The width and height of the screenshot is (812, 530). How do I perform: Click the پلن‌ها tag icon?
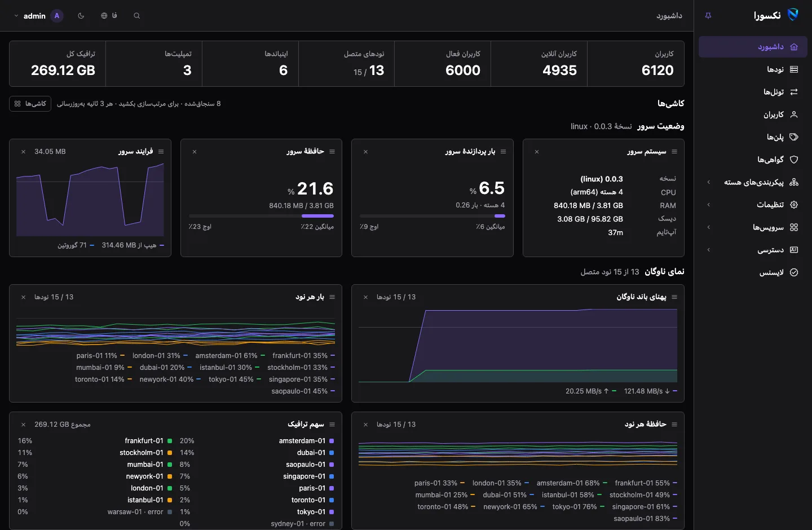[794, 137]
